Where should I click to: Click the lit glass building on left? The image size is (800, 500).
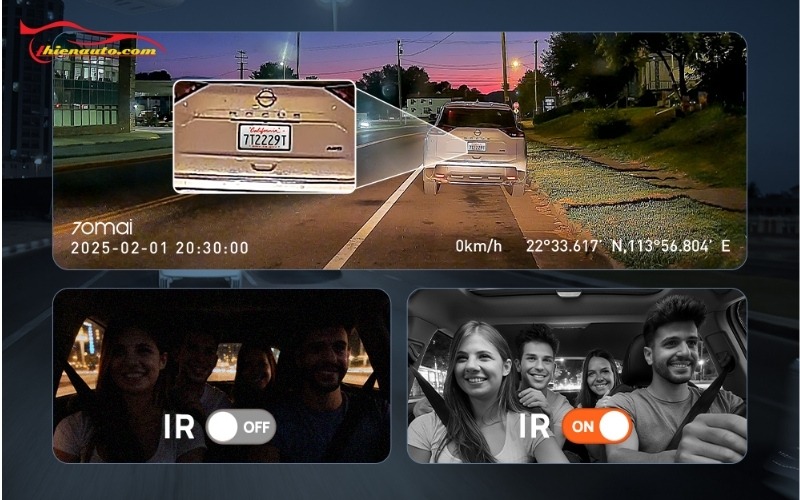[90, 95]
